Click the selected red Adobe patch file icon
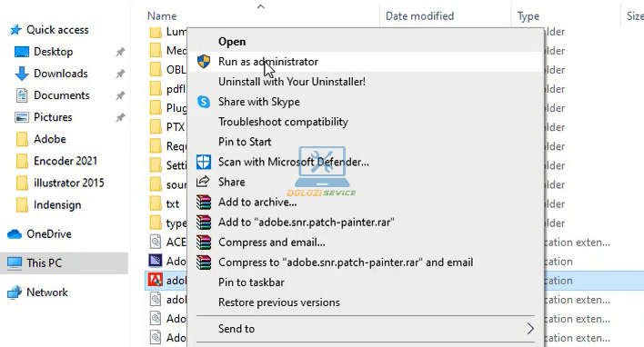 point(156,281)
